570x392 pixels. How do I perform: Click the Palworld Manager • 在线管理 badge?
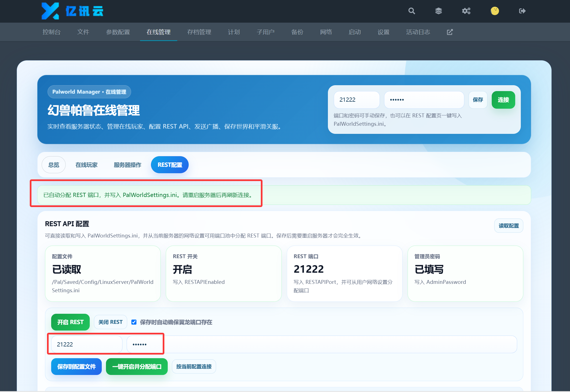pos(89,92)
